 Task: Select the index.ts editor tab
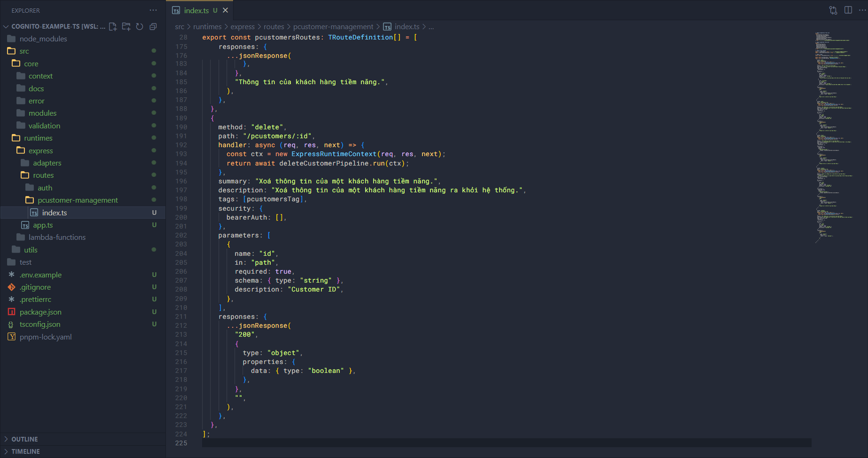pyautogui.click(x=196, y=10)
